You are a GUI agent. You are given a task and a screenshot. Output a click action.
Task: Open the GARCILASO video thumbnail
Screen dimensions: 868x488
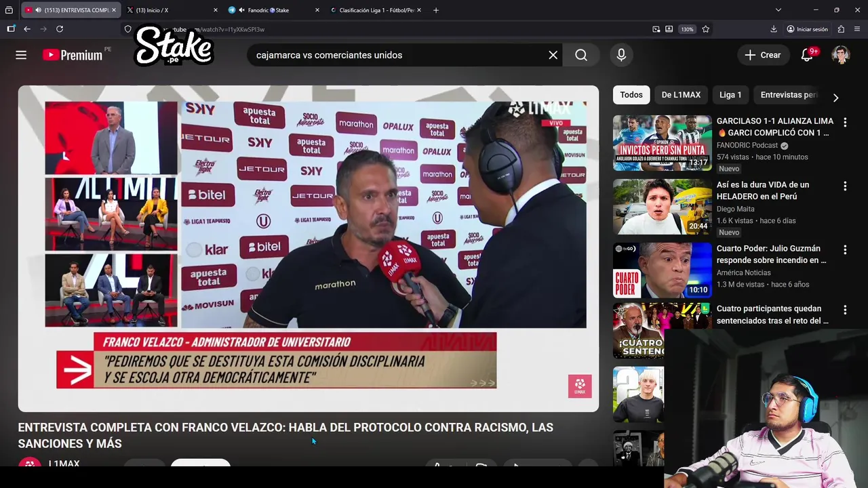pyautogui.click(x=663, y=143)
